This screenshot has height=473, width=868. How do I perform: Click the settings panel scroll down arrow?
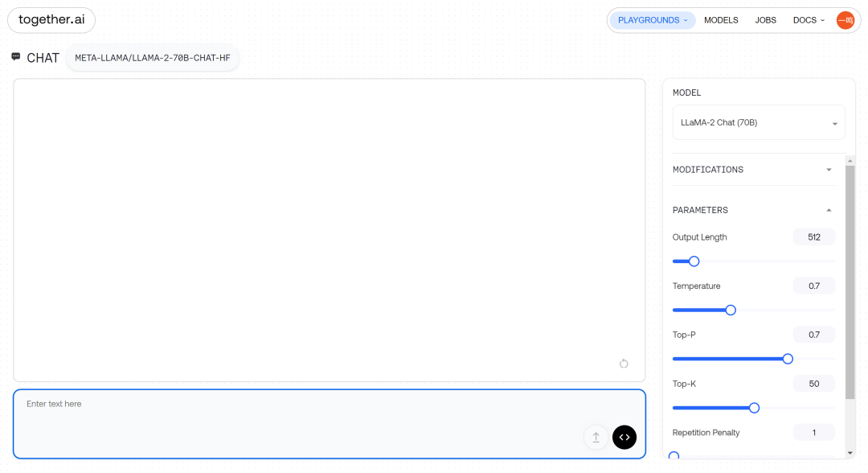(x=850, y=453)
